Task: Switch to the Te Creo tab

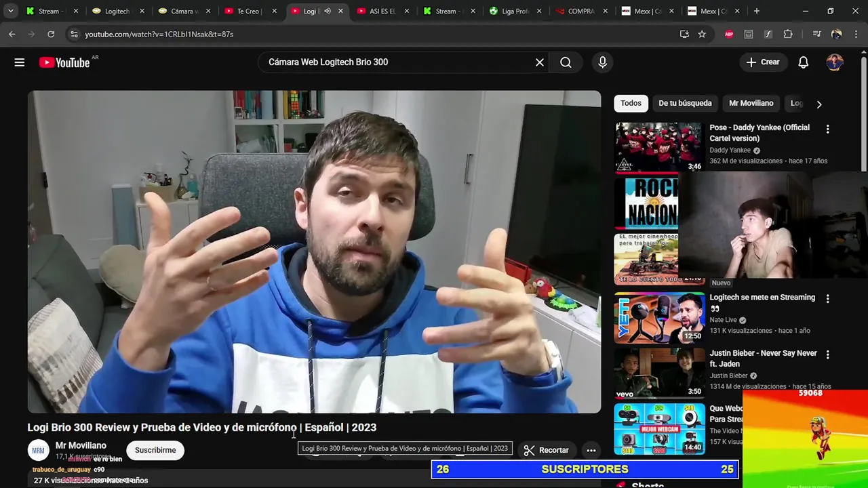Action: click(250, 11)
